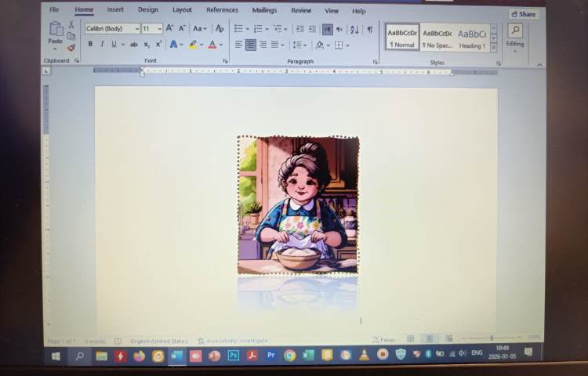
Task: Center align the paragraph text
Action: [251, 45]
